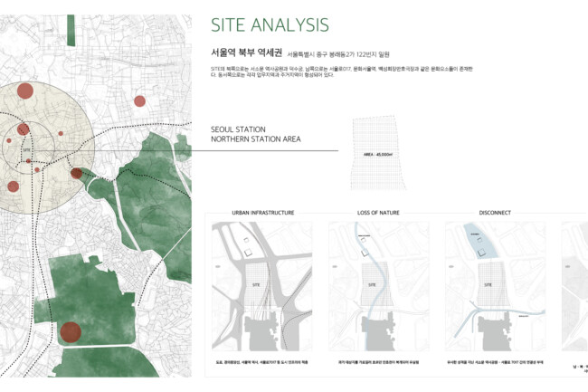Click the URBAN INFRASTRUCTURE heading

coord(262,213)
